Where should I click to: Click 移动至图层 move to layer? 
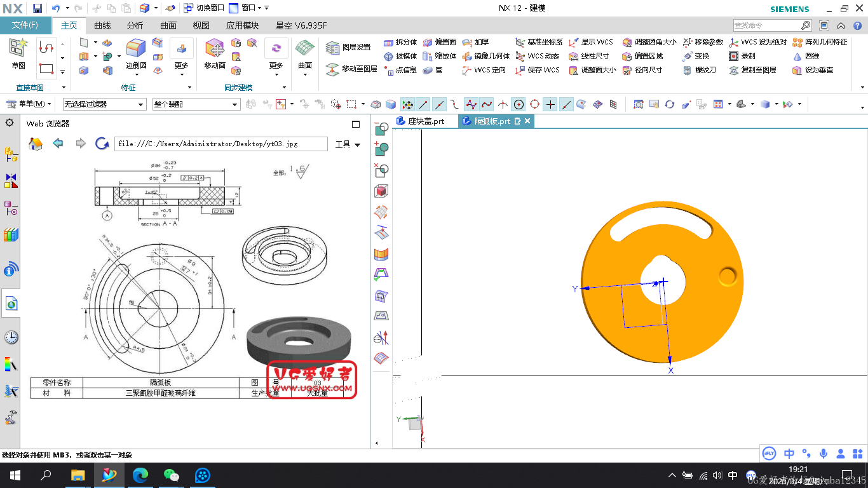click(351, 69)
